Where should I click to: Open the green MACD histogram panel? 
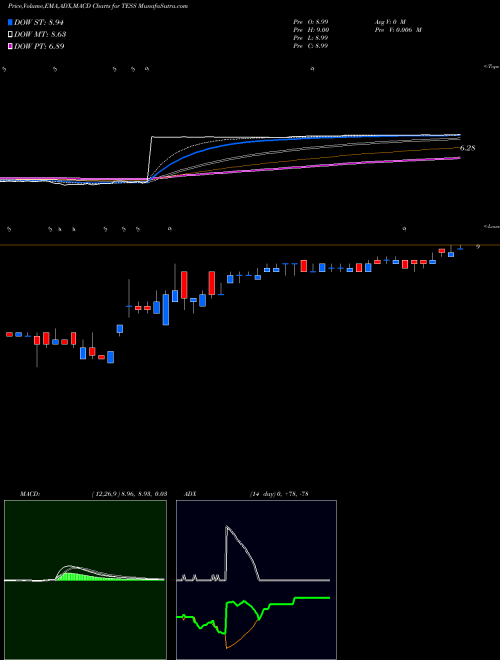coord(85,580)
